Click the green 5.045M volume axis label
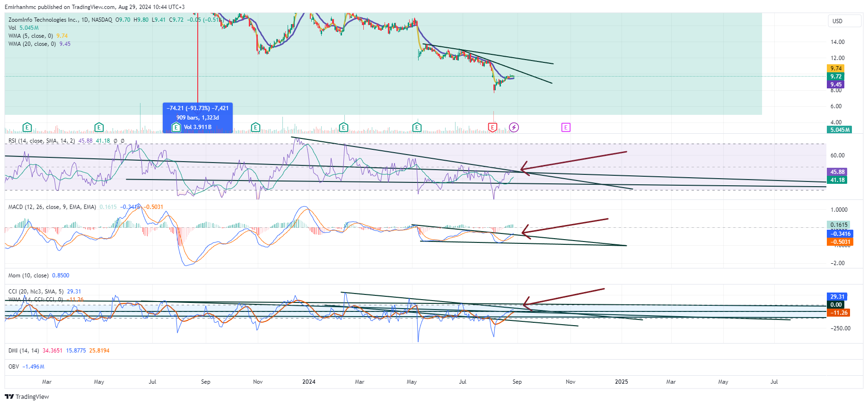Viewport: 868px width, 405px height. (839, 129)
